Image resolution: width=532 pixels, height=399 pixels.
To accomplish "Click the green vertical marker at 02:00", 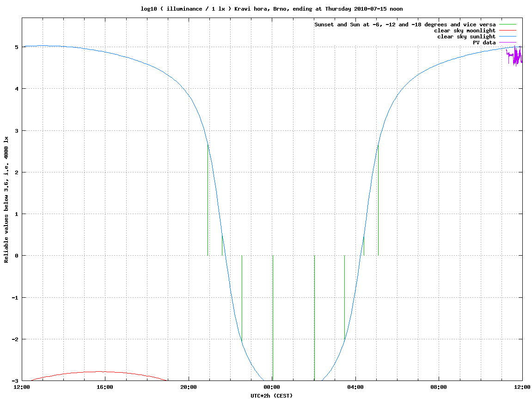I will [314, 318].
